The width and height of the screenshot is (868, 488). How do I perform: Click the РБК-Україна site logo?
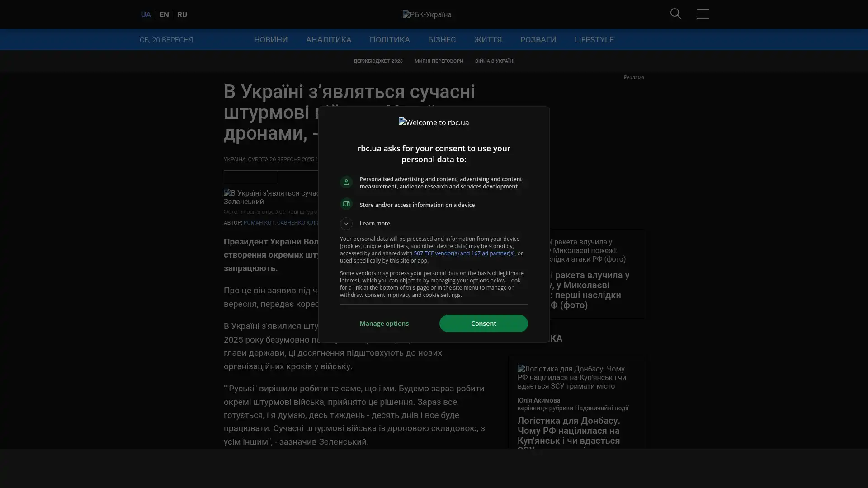427,14
